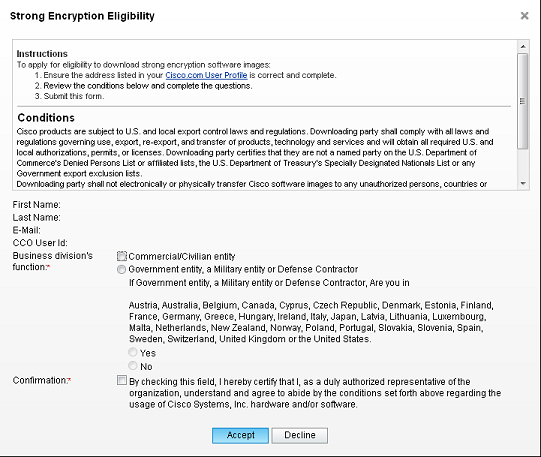Select the No radio button

[x=132, y=366]
